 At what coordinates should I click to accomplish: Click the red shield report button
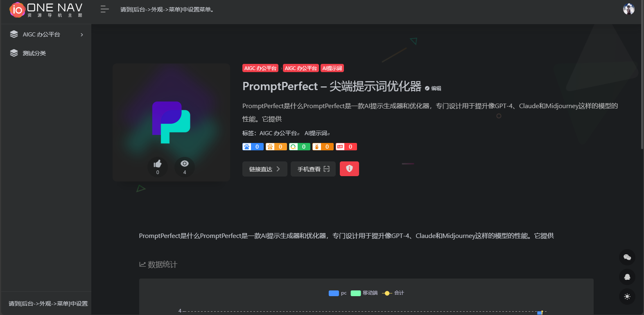(349, 169)
